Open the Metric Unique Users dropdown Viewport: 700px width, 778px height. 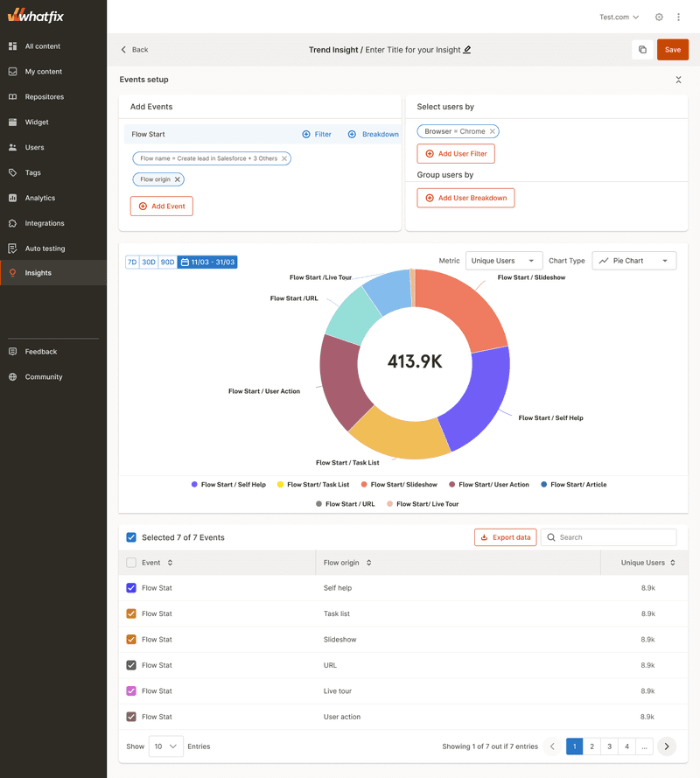pos(503,261)
